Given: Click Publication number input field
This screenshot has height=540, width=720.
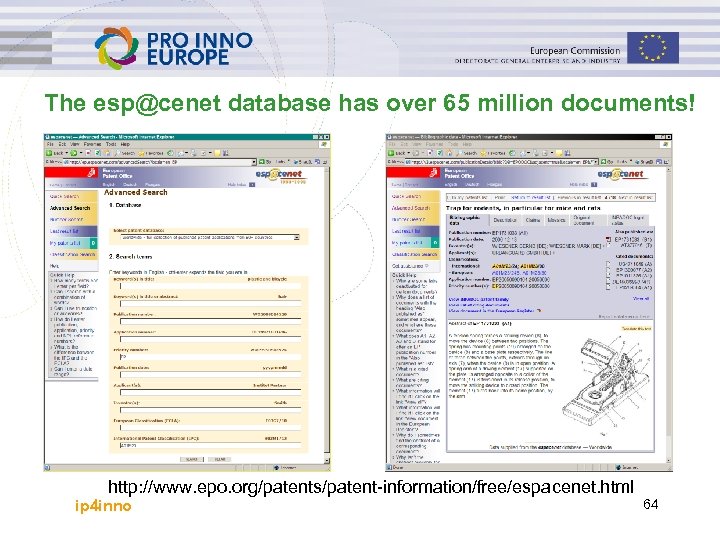Looking at the screenshot, I should pos(210,321).
